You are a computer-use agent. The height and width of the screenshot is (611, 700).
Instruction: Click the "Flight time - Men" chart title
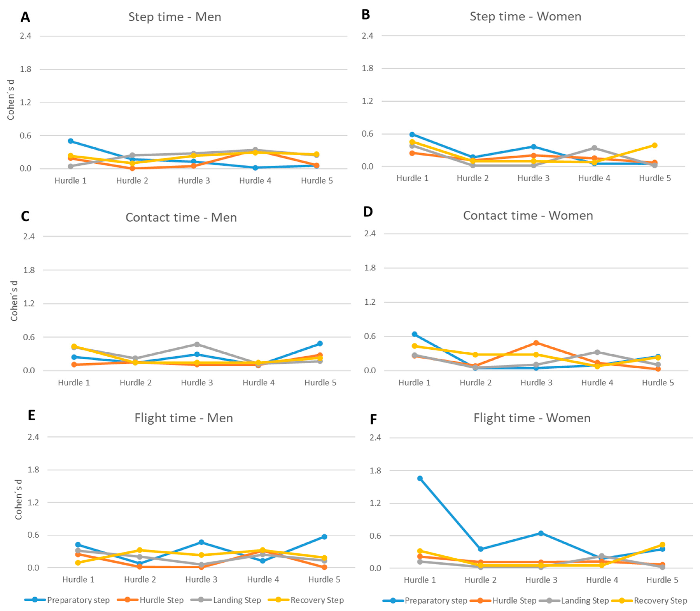coord(184,418)
